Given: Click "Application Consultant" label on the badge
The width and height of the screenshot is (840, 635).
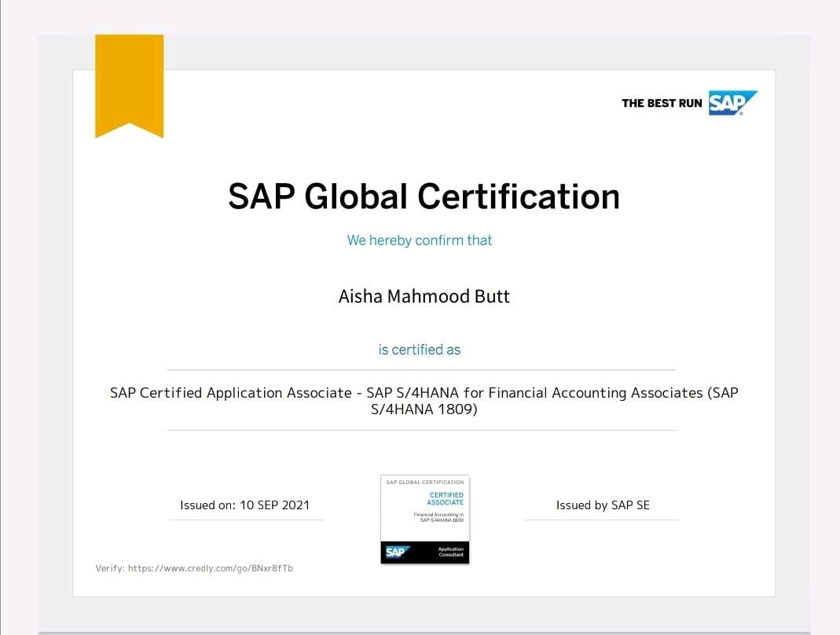Looking at the screenshot, I should click(x=450, y=552).
